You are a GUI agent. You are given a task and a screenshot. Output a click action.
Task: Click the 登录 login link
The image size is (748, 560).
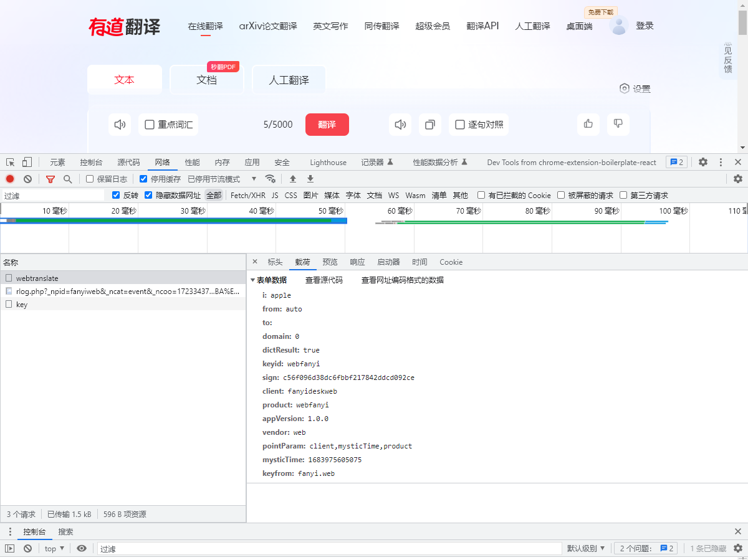coord(645,26)
